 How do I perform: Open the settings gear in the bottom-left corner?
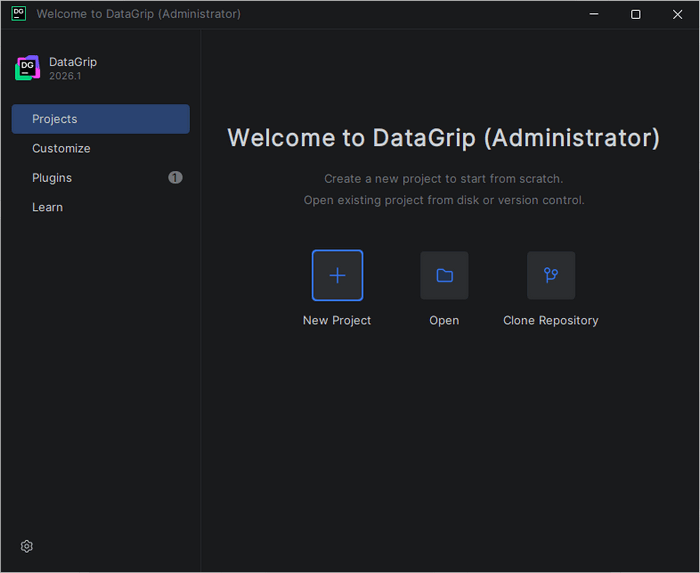coord(27,546)
